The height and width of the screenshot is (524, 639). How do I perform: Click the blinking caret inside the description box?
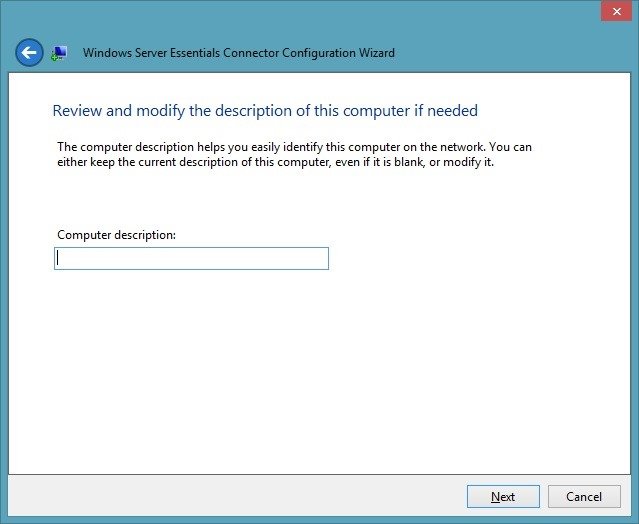coord(57,258)
